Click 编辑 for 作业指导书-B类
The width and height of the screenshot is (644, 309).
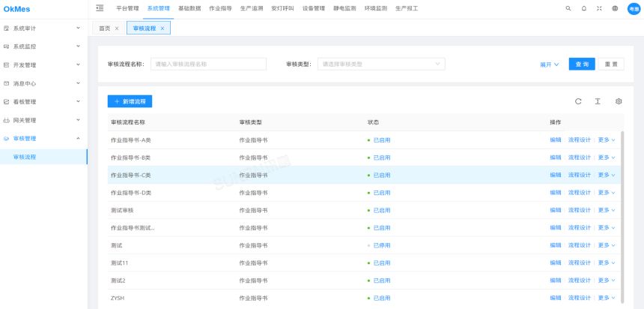tap(556, 157)
